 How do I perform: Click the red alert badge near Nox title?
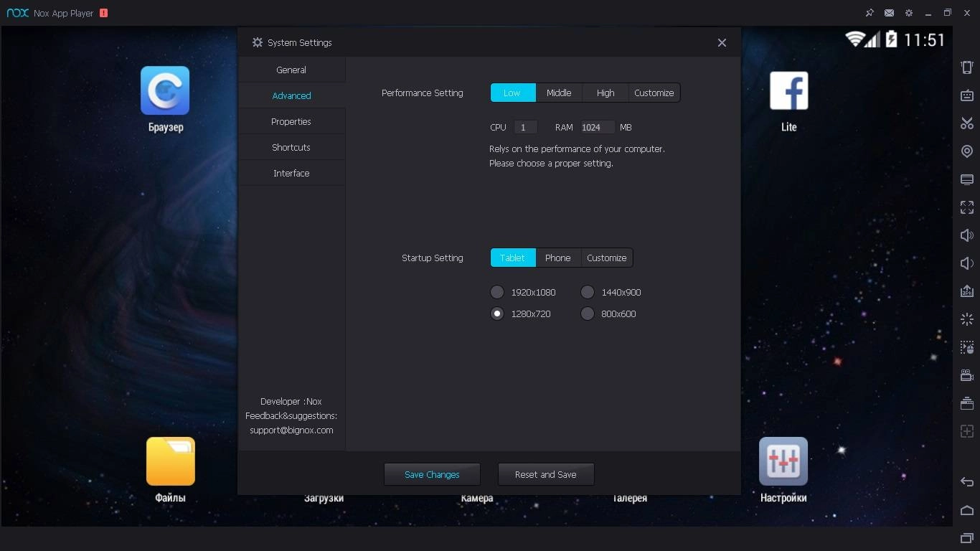103,13
